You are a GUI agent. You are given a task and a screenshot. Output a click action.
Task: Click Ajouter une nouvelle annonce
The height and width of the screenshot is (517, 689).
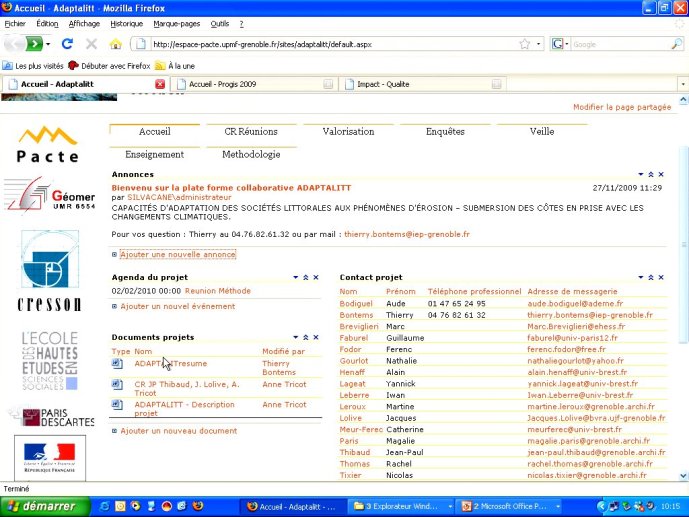(178, 254)
